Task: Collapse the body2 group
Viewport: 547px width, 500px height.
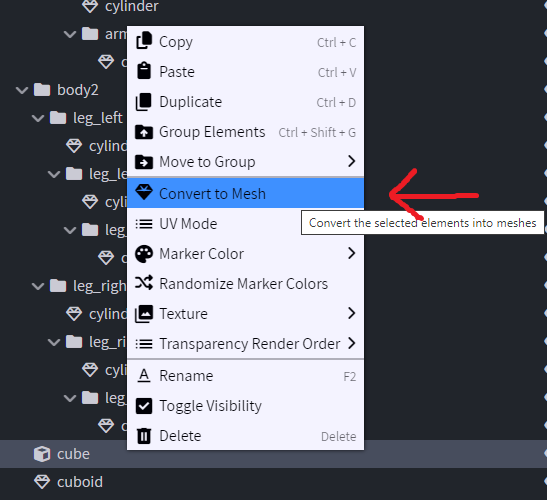Action: click(22, 90)
